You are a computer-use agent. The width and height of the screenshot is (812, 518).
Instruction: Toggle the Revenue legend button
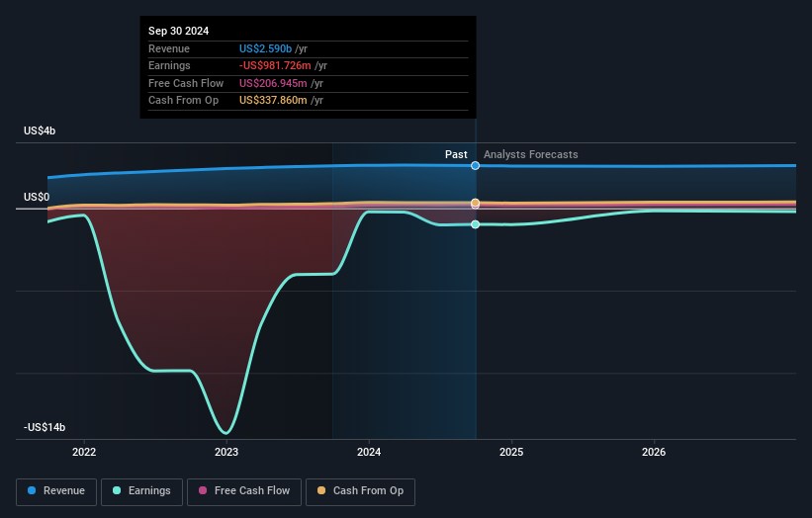56,491
